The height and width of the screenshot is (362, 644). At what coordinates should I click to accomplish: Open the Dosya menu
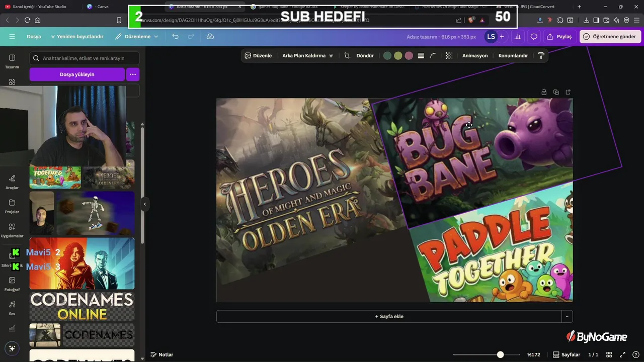[34, 37]
